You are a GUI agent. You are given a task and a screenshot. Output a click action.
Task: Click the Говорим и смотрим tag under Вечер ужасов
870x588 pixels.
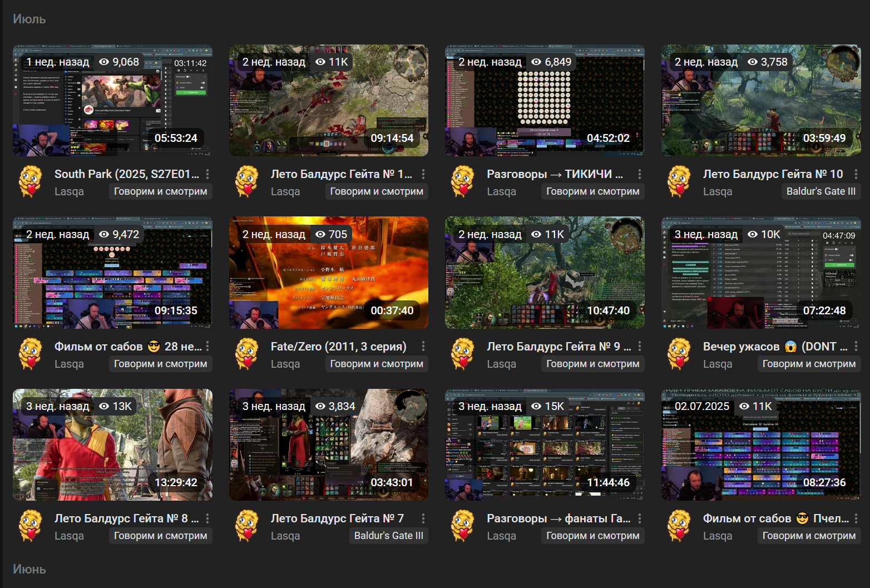coord(809,364)
